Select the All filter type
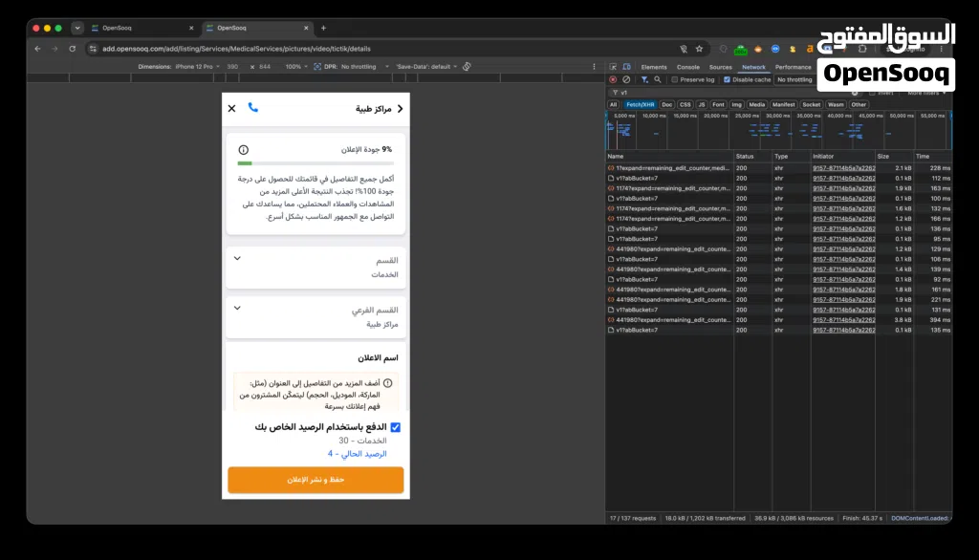 pos(613,105)
